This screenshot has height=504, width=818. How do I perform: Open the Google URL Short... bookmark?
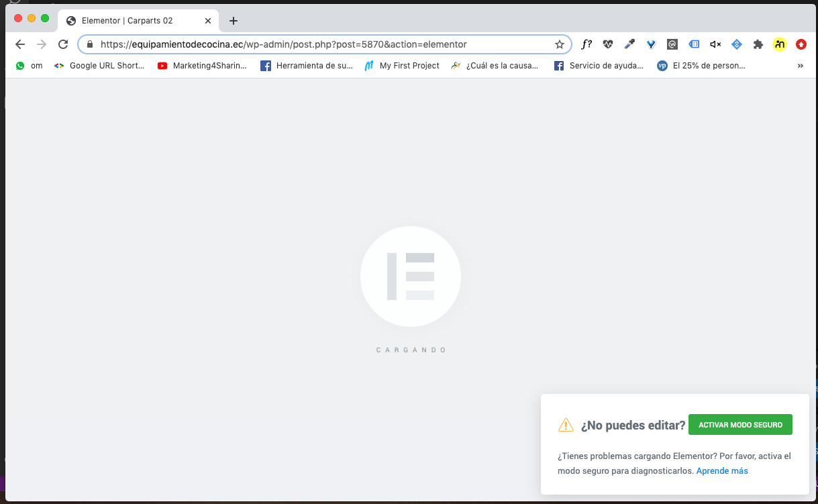point(99,66)
